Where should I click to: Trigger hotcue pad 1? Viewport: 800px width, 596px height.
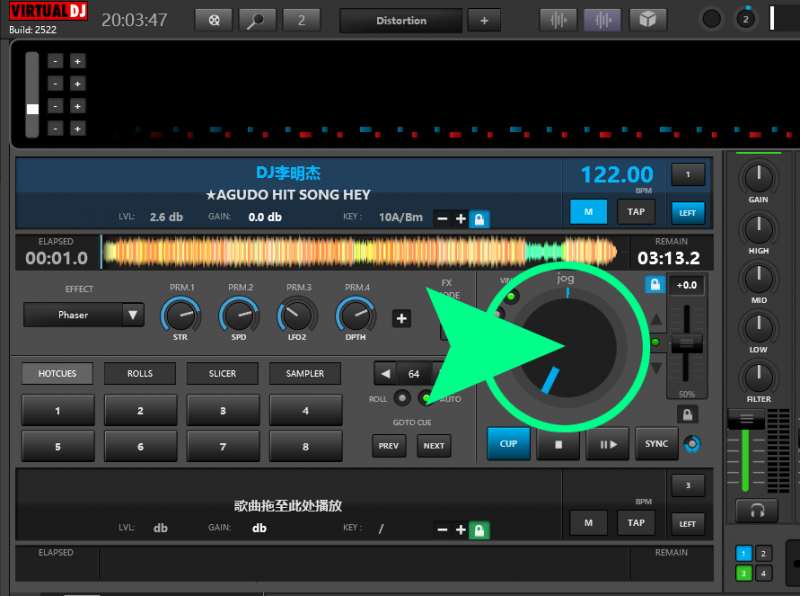pyautogui.click(x=58, y=411)
